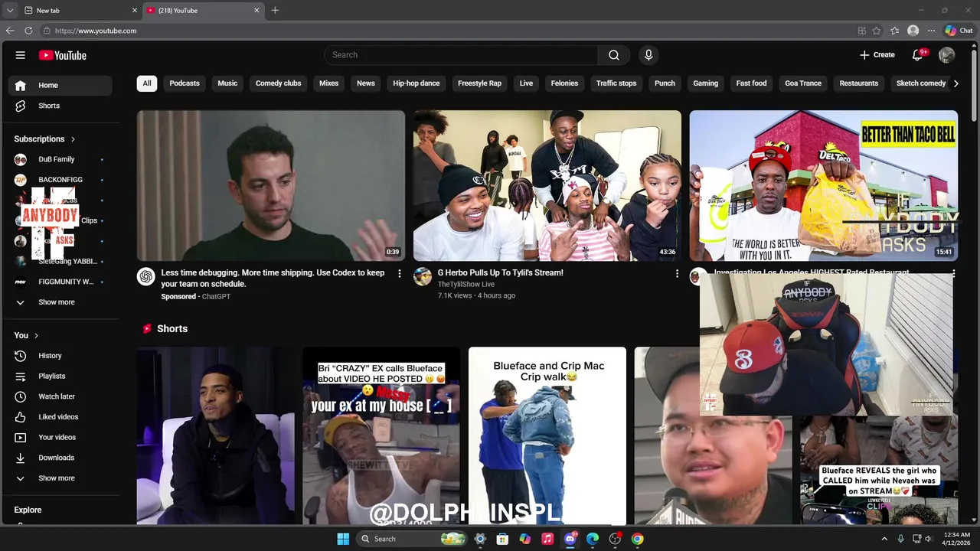Image resolution: width=980 pixels, height=551 pixels.
Task: Open the YouTube account avatar menu
Action: 947,55
